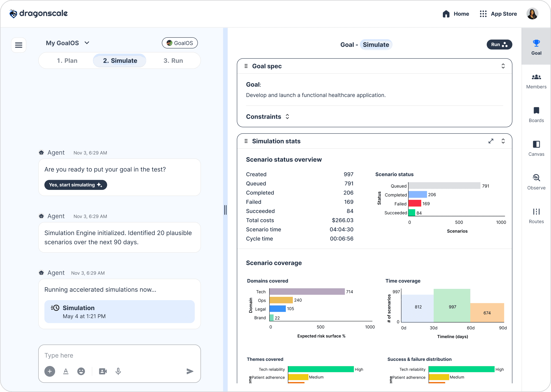Click the video camera icon in chat input

point(103,371)
